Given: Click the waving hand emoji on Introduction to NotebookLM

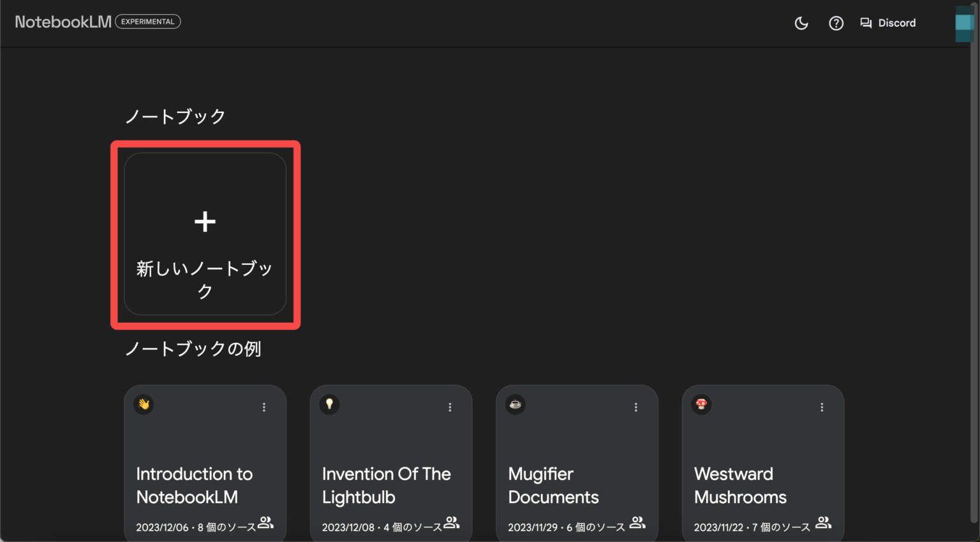Looking at the screenshot, I should pyautogui.click(x=143, y=405).
